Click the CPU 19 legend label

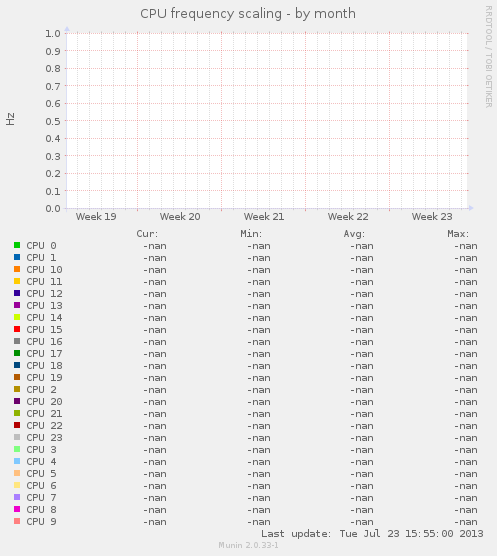[45, 378]
